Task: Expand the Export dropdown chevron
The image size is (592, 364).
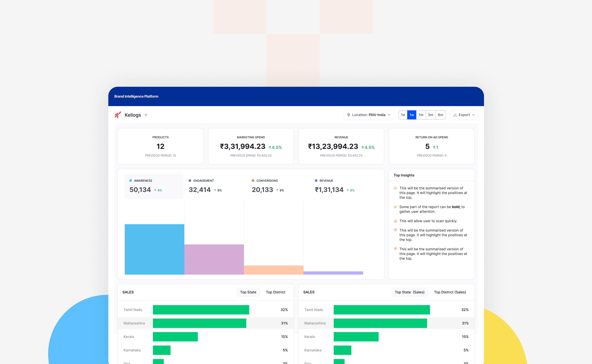Action: (x=473, y=115)
